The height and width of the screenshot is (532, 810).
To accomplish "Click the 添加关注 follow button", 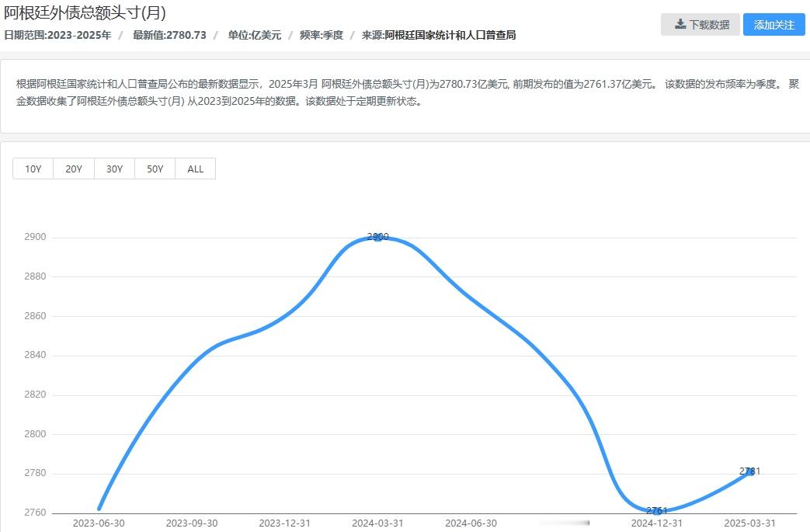I will point(773,24).
